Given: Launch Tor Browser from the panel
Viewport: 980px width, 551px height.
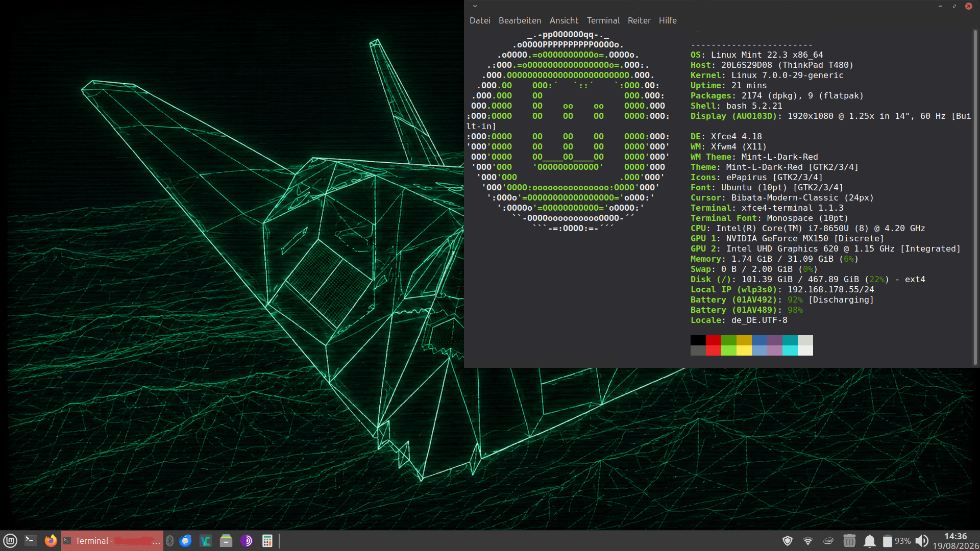Looking at the screenshot, I should click(x=247, y=541).
